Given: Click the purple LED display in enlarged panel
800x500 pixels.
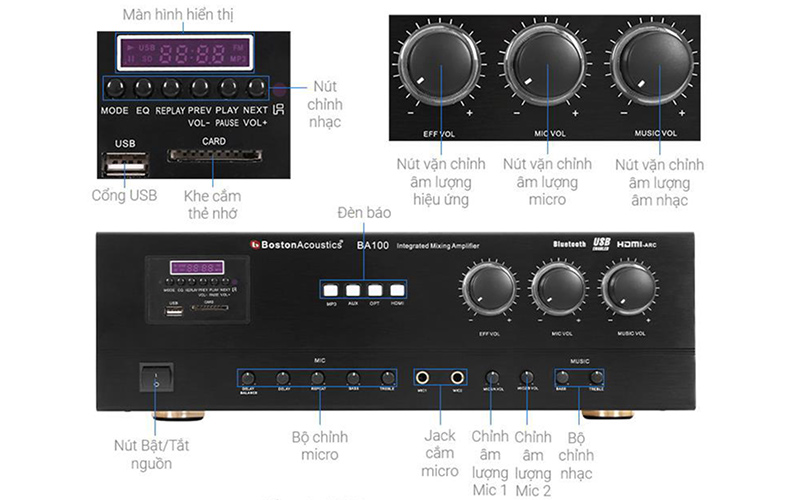Looking at the screenshot, I should click(x=183, y=52).
